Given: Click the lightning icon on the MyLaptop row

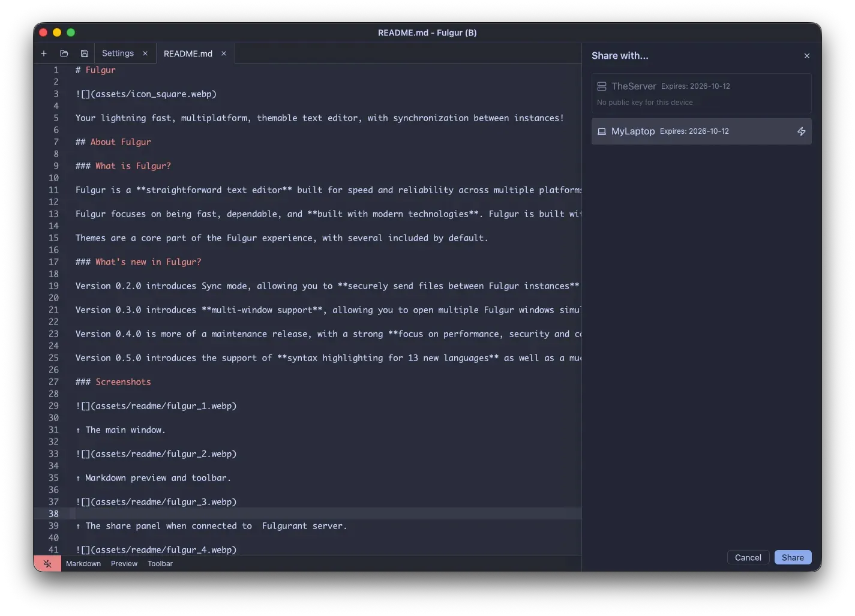Looking at the screenshot, I should tap(802, 131).
